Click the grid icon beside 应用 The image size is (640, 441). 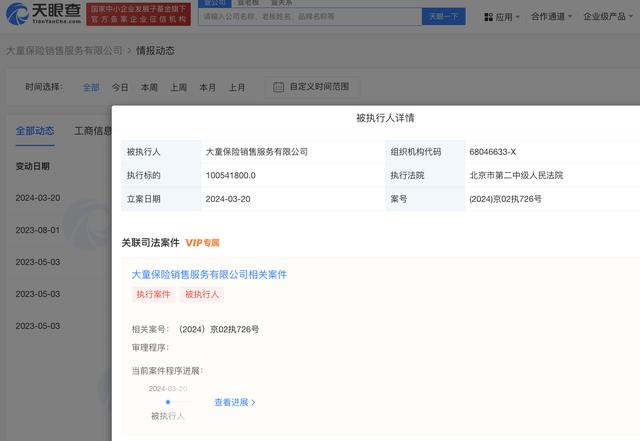[x=488, y=17]
